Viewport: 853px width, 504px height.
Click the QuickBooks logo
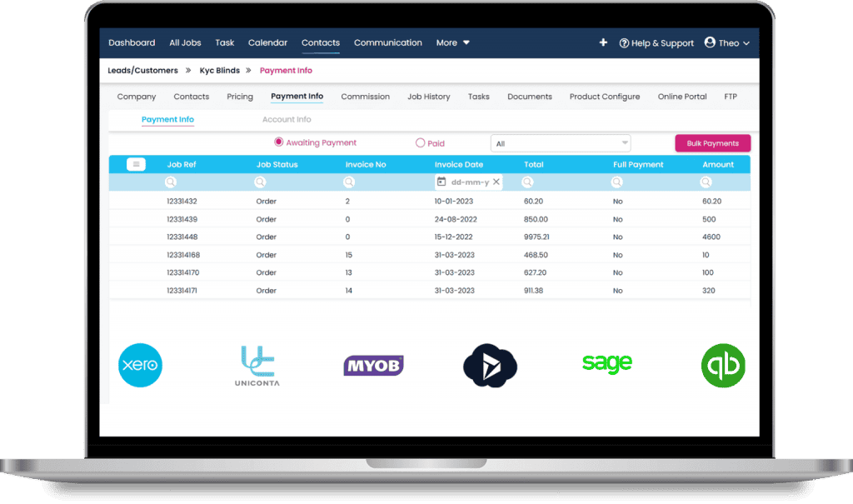pyautogui.click(x=722, y=365)
